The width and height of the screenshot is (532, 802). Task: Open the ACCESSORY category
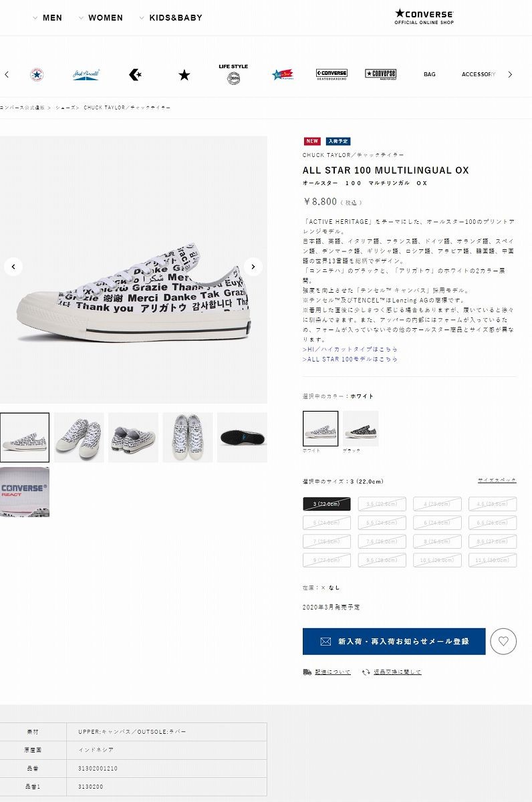coord(479,75)
